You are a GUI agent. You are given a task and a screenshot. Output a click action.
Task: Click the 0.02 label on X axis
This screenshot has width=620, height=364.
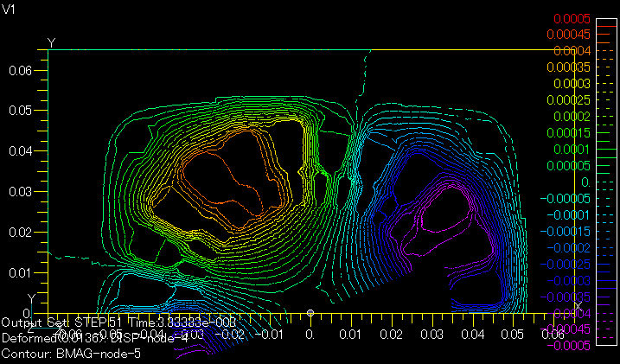(x=392, y=333)
